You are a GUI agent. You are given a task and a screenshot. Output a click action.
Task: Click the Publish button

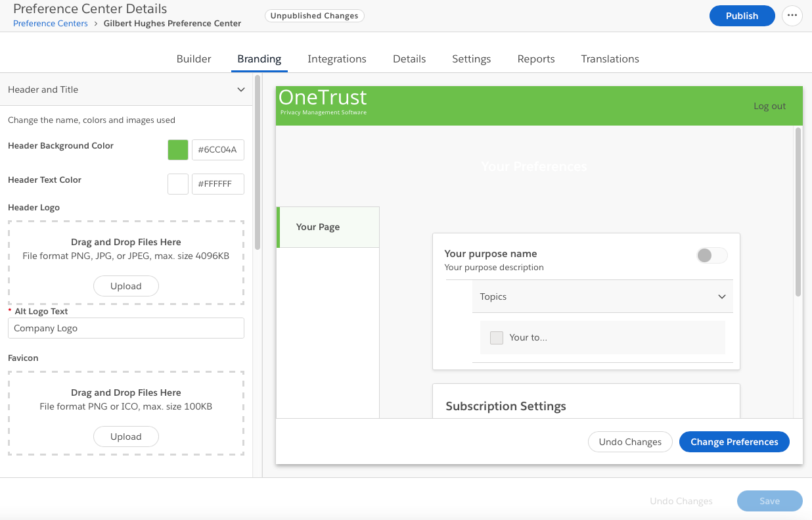point(742,16)
